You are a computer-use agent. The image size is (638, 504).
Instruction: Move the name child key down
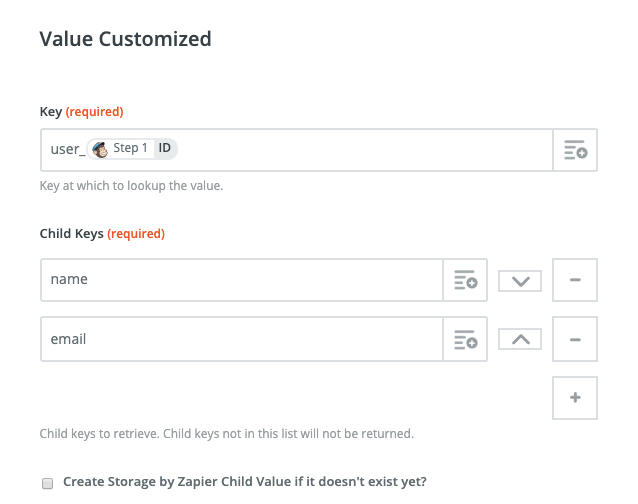click(520, 281)
